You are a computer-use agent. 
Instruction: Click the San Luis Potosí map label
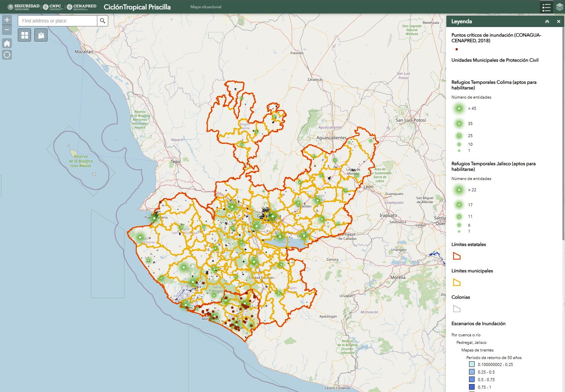411,120
